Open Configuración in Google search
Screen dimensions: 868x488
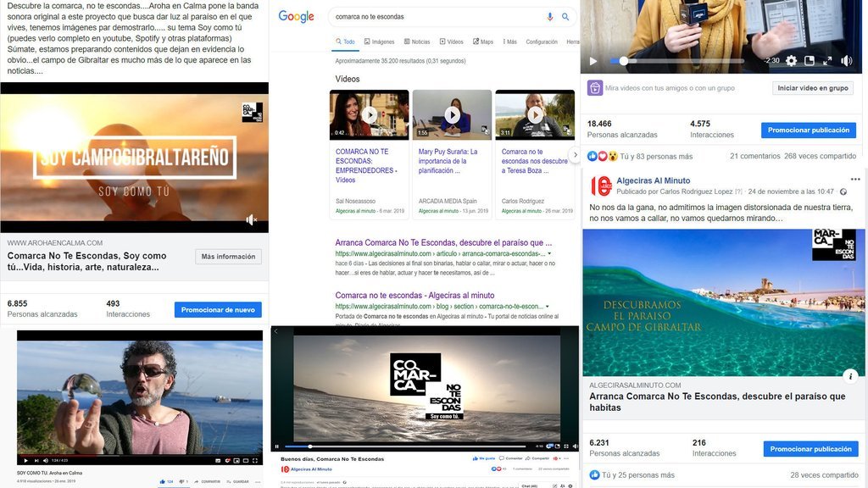(542, 42)
